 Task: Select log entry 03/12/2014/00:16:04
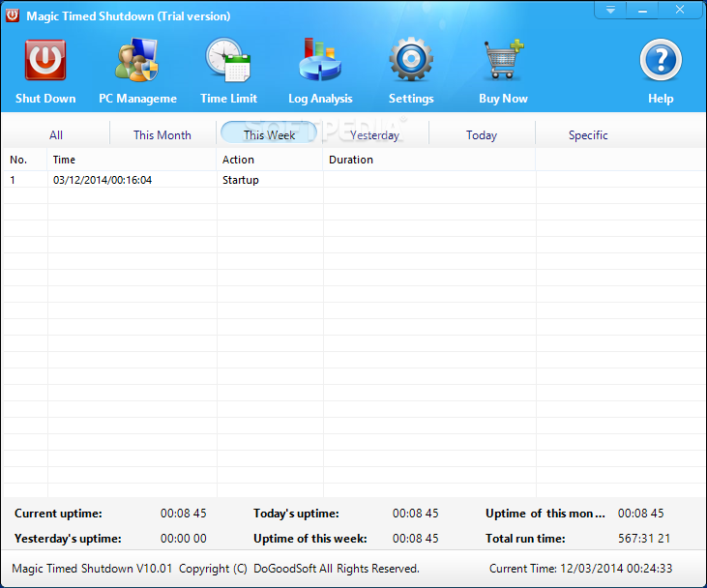click(103, 180)
